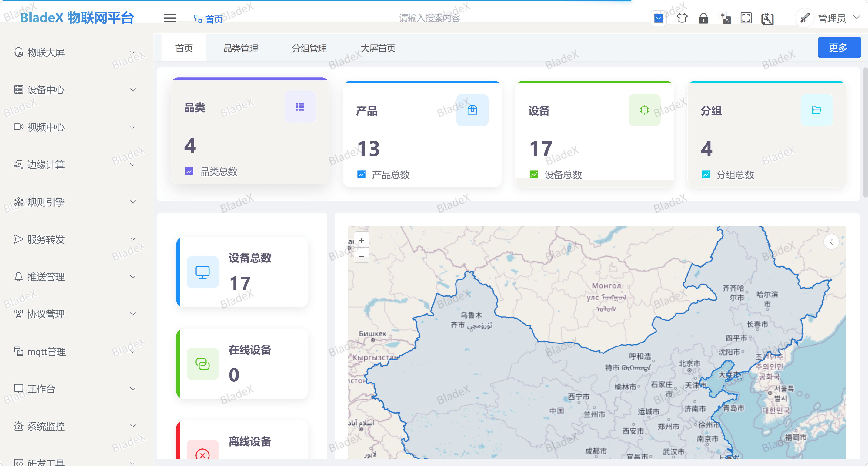This screenshot has height=466, width=868.
Task: Click the 在线设备 count 0
Action: click(234, 375)
